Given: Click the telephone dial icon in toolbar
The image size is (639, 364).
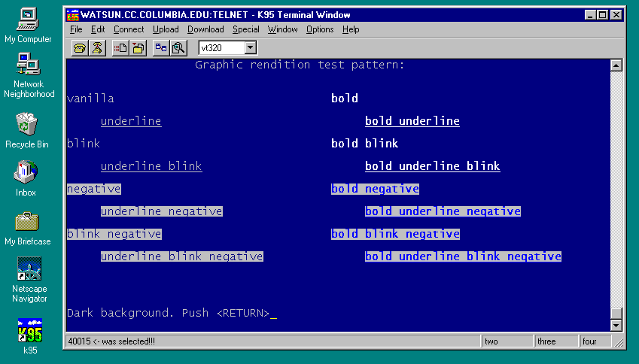Looking at the screenshot, I should [79, 48].
